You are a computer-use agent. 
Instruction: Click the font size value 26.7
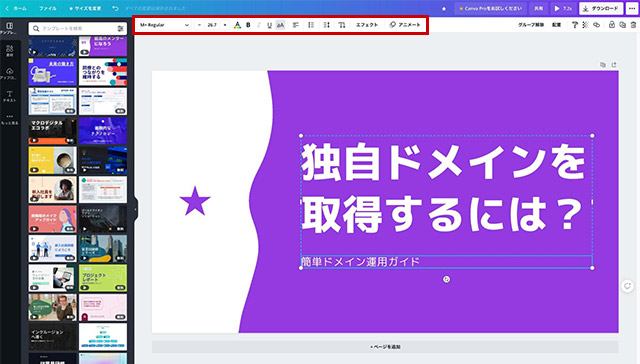click(x=212, y=25)
